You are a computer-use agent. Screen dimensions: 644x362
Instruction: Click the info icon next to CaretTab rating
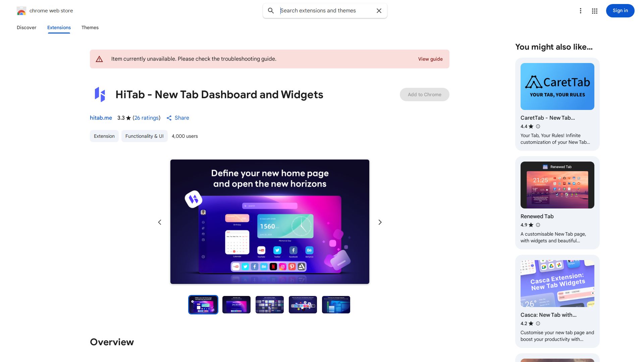(x=538, y=126)
